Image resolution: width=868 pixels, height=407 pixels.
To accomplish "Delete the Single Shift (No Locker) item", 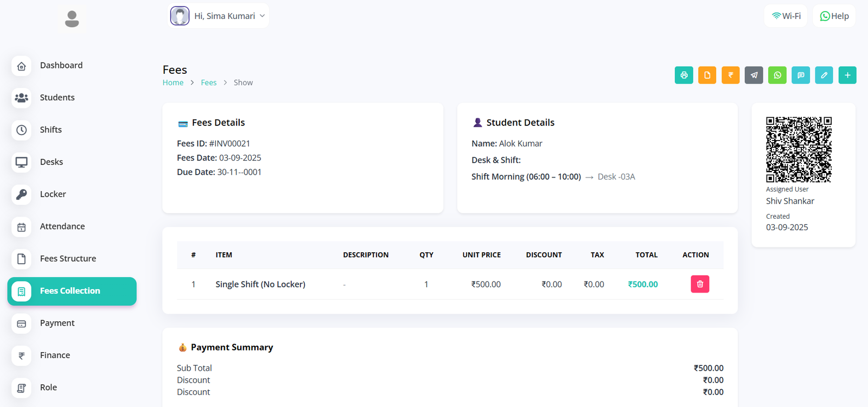I will coord(699,284).
